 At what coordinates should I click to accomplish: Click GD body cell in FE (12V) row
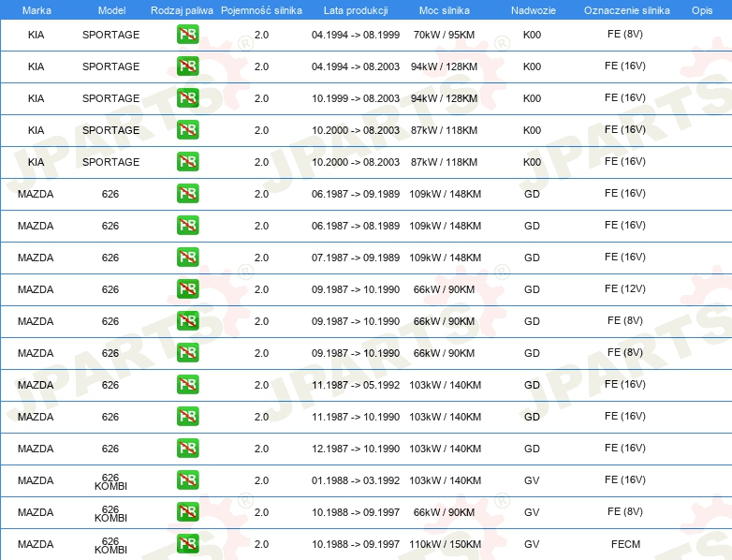[532, 289]
